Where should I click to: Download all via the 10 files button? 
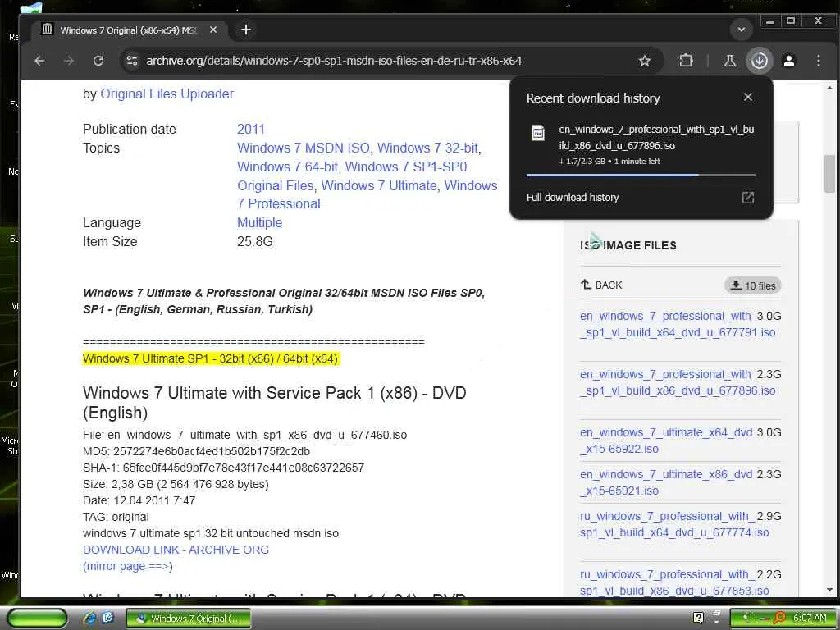pos(753,285)
